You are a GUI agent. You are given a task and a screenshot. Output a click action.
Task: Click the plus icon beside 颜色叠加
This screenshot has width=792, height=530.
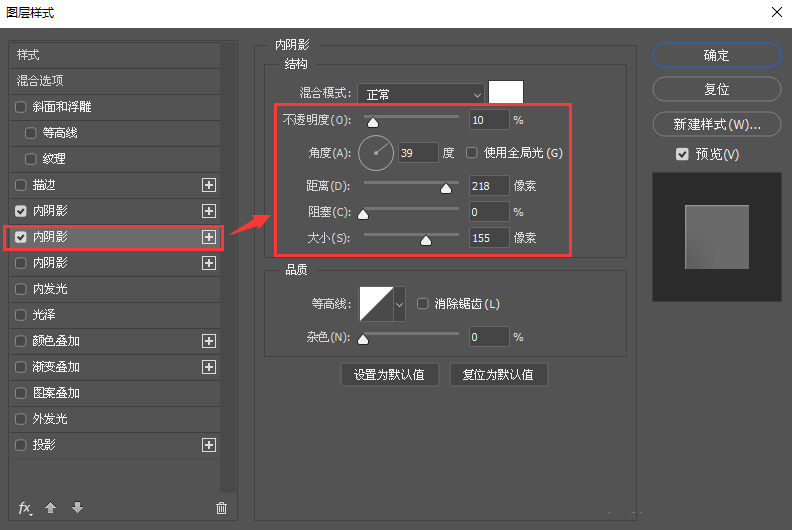[x=209, y=341]
